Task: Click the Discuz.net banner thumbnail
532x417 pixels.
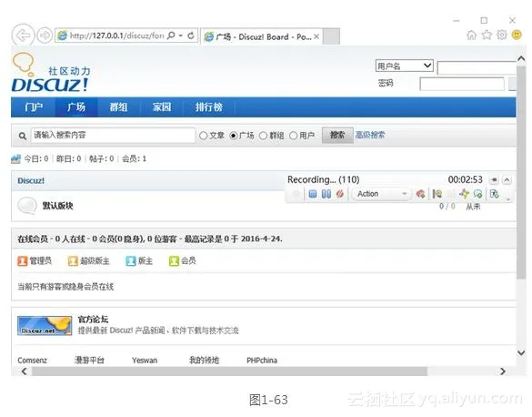Action: click(x=45, y=326)
